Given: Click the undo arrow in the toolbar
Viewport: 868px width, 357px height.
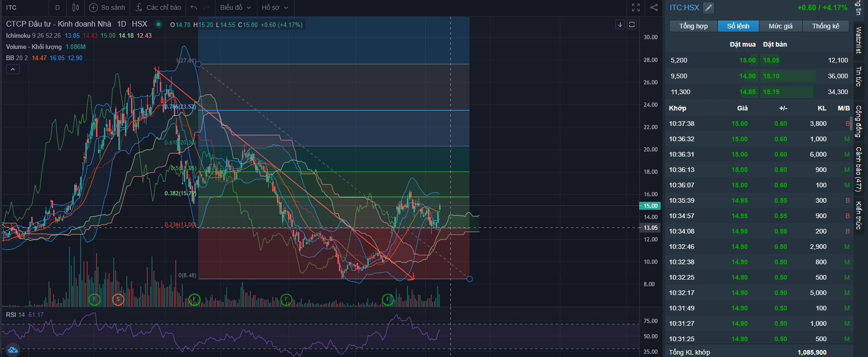Looking at the screenshot, I should tap(194, 7).
